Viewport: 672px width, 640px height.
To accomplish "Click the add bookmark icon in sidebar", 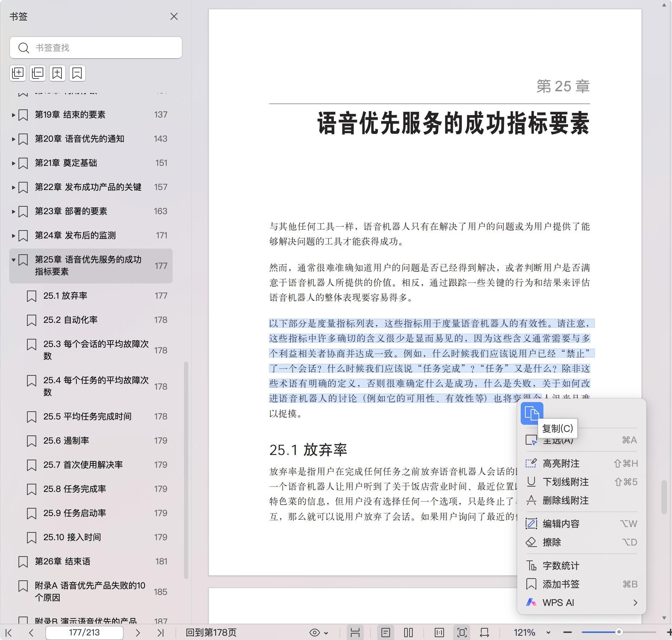I will (57, 73).
